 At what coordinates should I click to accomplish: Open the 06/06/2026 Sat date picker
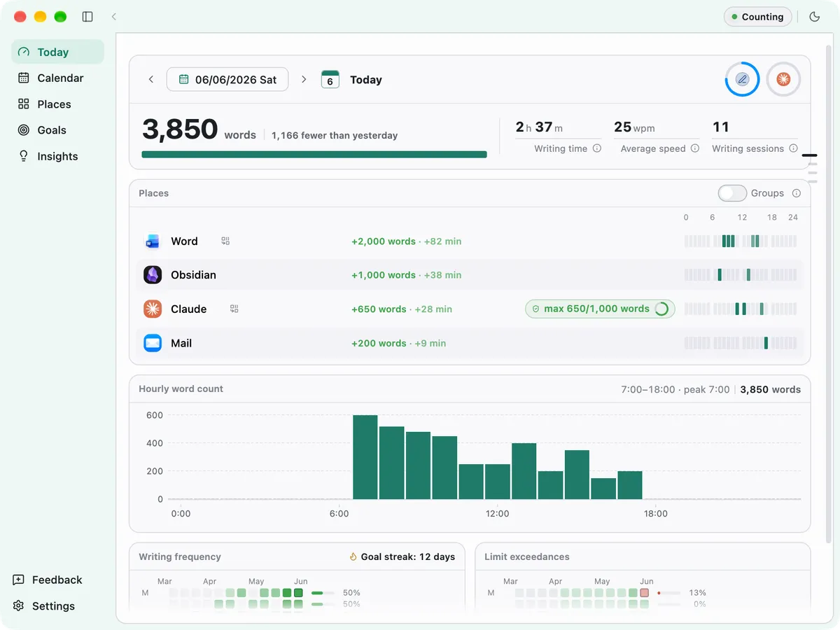(227, 79)
